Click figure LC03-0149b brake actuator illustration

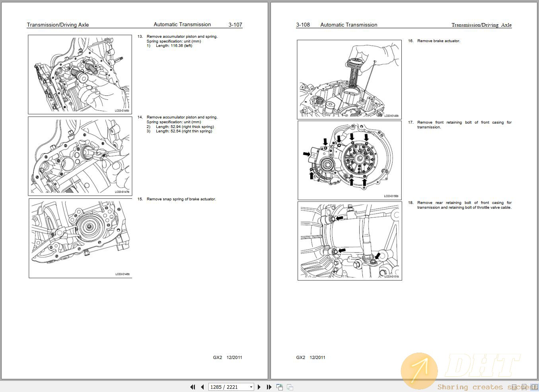(x=349, y=80)
